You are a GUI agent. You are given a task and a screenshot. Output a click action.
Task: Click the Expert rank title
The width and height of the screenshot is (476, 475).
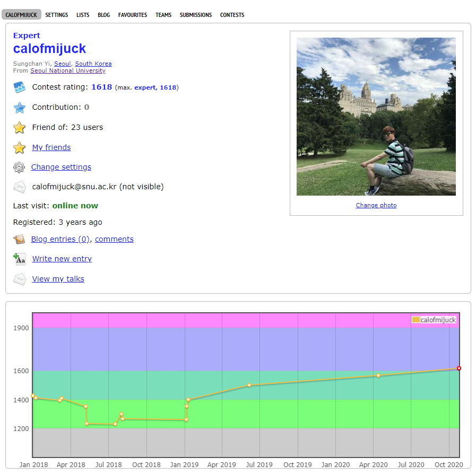click(27, 36)
